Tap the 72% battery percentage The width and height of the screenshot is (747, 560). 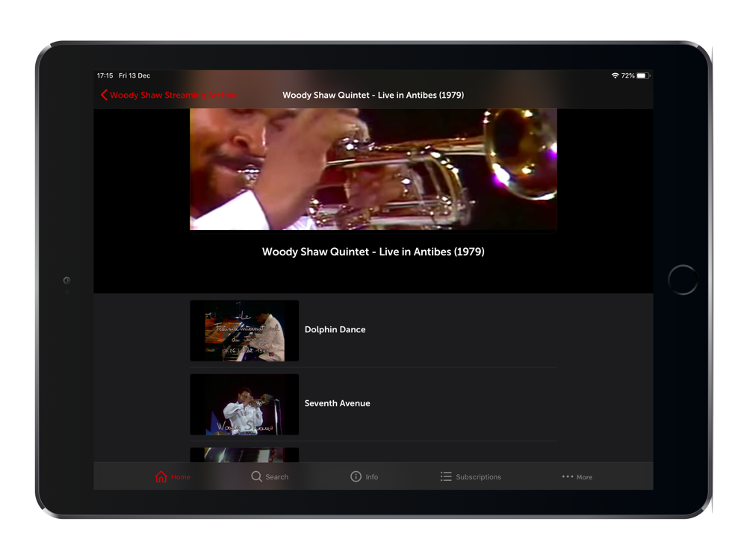pos(628,75)
